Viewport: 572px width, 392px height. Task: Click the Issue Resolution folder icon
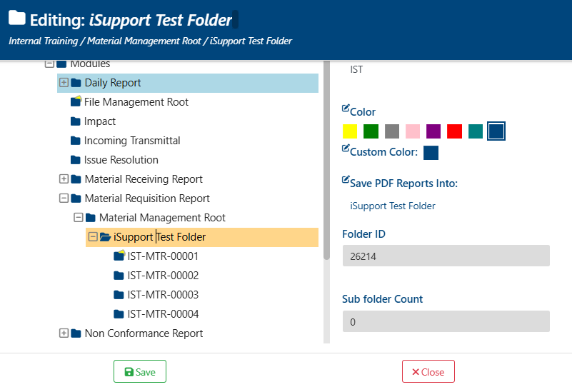coord(76,160)
